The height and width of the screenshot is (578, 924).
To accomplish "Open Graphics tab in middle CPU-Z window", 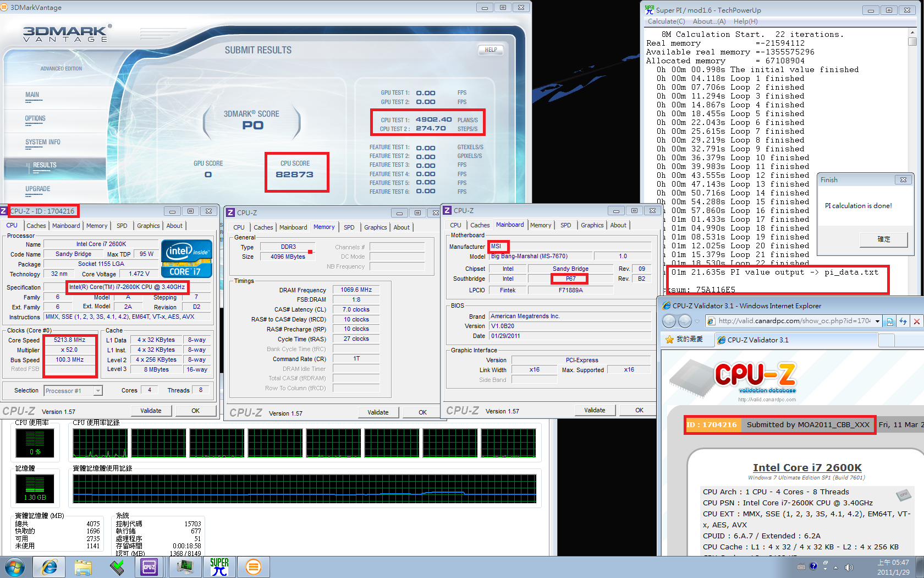I will point(376,227).
